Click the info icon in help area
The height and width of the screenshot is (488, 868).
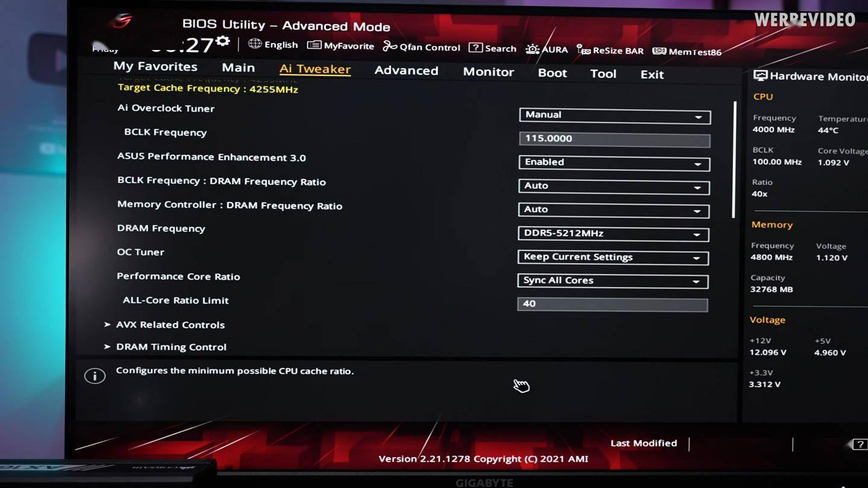pyautogui.click(x=95, y=376)
